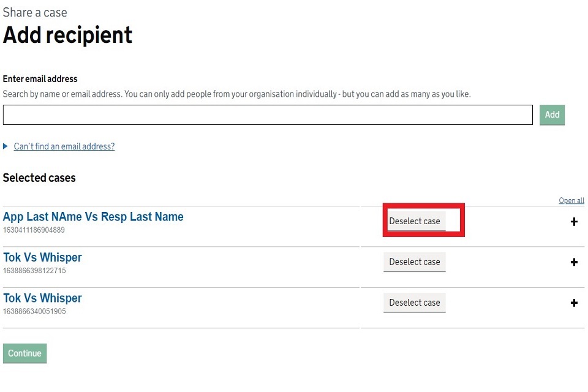The height and width of the screenshot is (392, 588).
Task: Click case number 1638866398122715
Action: click(x=34, y=271)
